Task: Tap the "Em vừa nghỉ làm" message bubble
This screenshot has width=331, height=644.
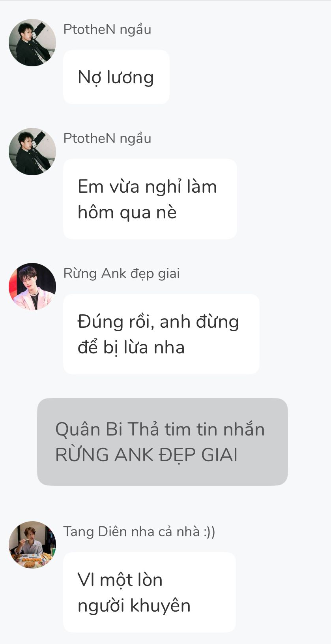Action: [x=150, y=199]
